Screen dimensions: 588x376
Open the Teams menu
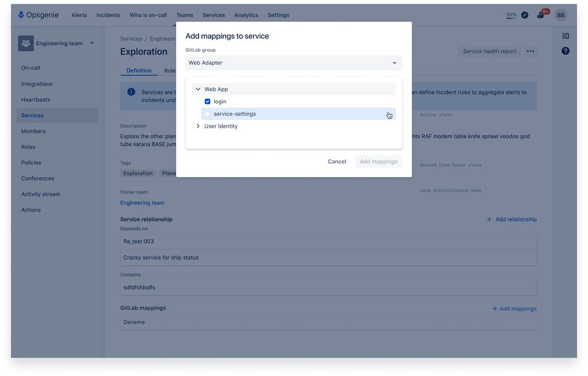click(x=184, y=15)
